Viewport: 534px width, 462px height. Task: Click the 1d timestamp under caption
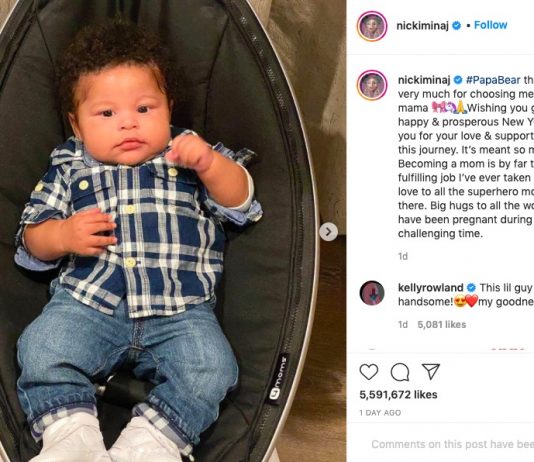point(403,256)
